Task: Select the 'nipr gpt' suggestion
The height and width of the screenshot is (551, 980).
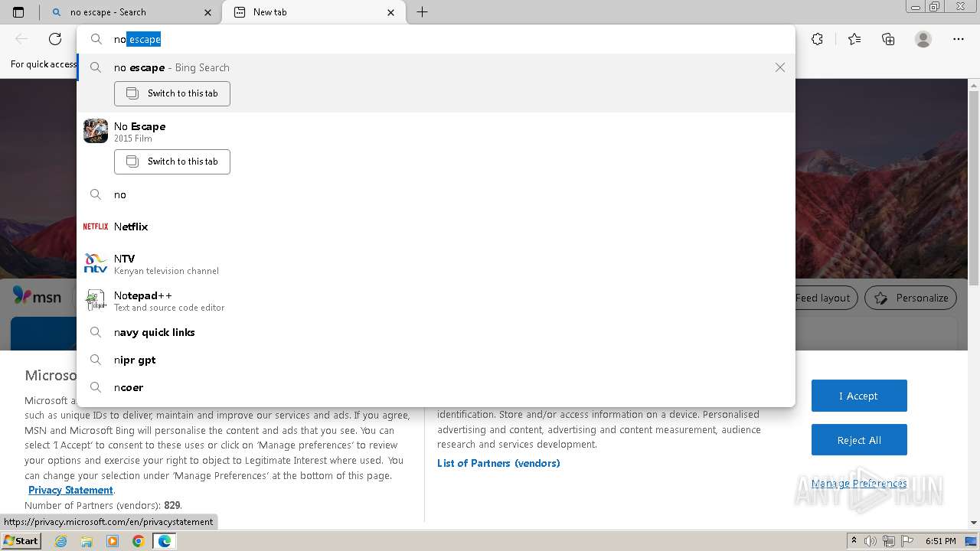Action: click(436, 360)
